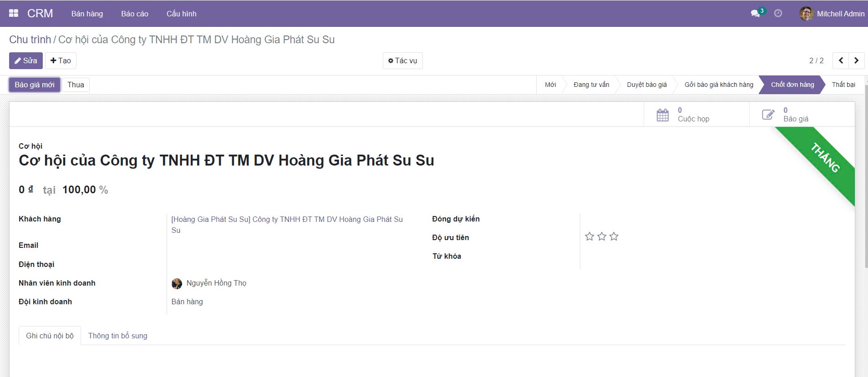Image resolution: width=868 pixels, height=377 pixels.
Task: Switch to Thông tin bổ sung tab
Action: (x=117, y=336)
